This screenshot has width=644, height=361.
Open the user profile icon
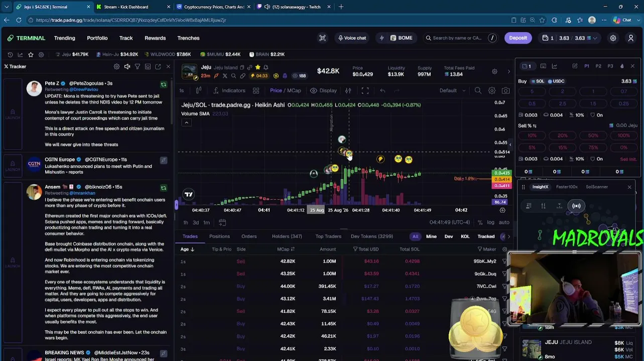pyautogui.click(x=631, y=38)
